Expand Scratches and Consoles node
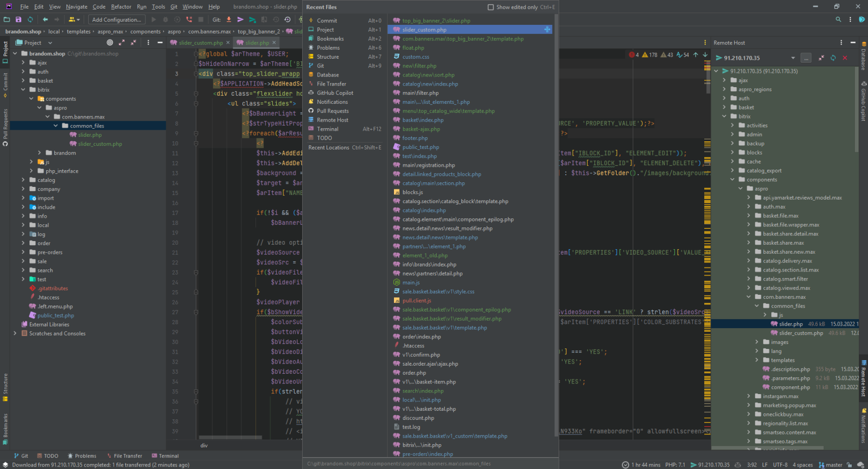Viewport: 868px width, 469px height. [15, 333]
